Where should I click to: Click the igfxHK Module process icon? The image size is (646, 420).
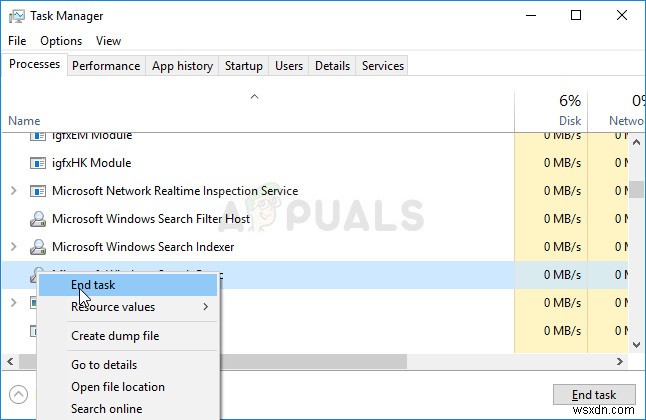point(39,163)
